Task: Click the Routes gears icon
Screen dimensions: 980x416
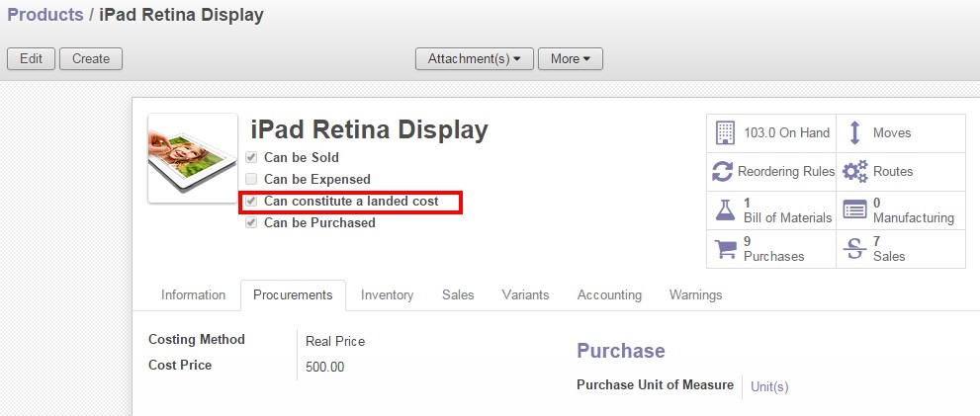Action: tap(854, 172)
